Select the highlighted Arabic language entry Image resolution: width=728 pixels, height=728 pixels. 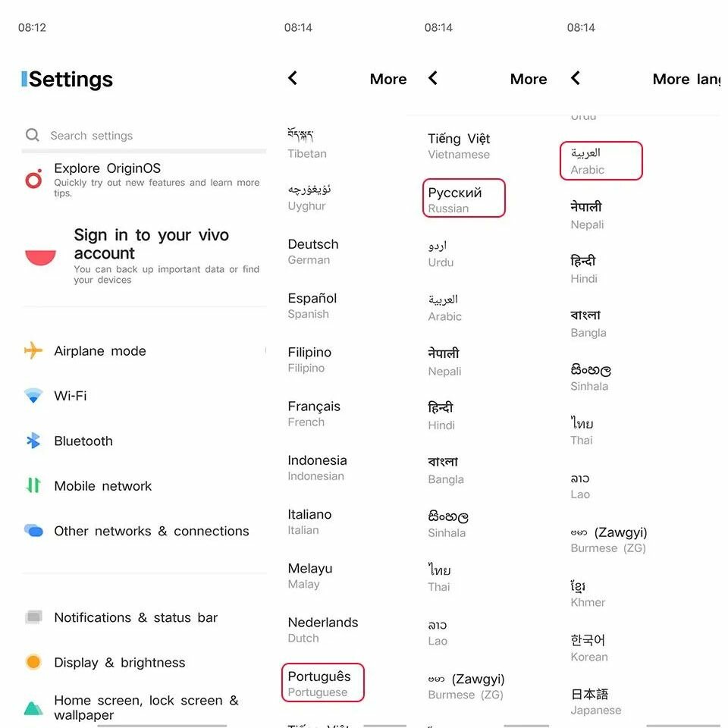click(x=601, y=161)
